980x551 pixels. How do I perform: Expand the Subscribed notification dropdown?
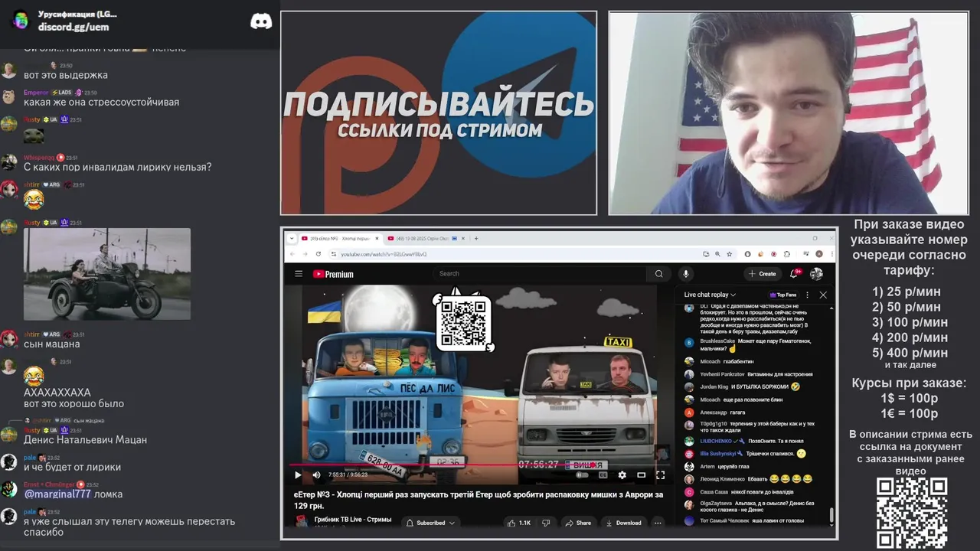click(430, 523)
